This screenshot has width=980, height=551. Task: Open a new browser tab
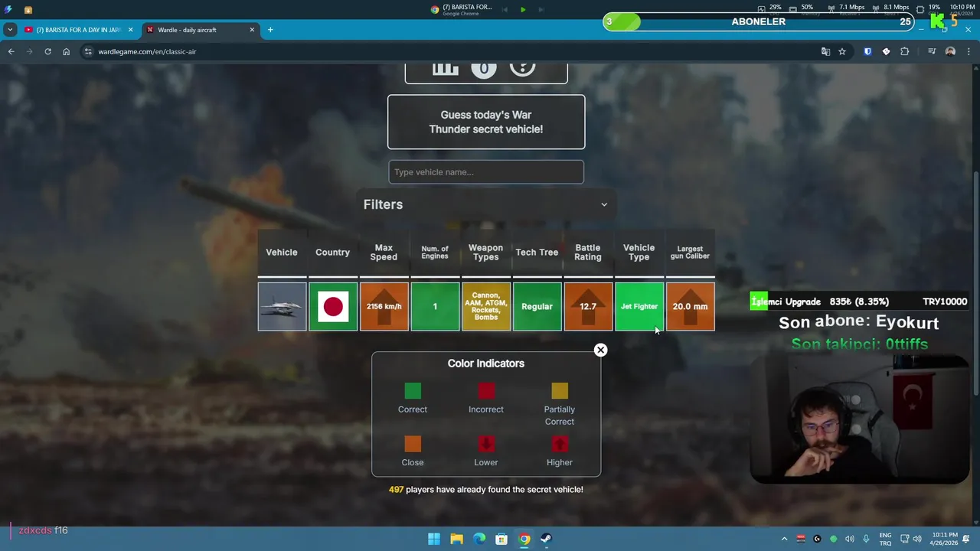click(x=270, y=30)
